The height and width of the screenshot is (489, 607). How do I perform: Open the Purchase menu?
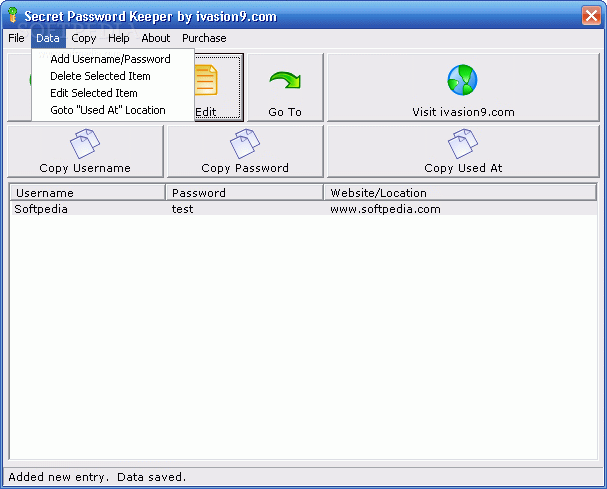(204, 38)
